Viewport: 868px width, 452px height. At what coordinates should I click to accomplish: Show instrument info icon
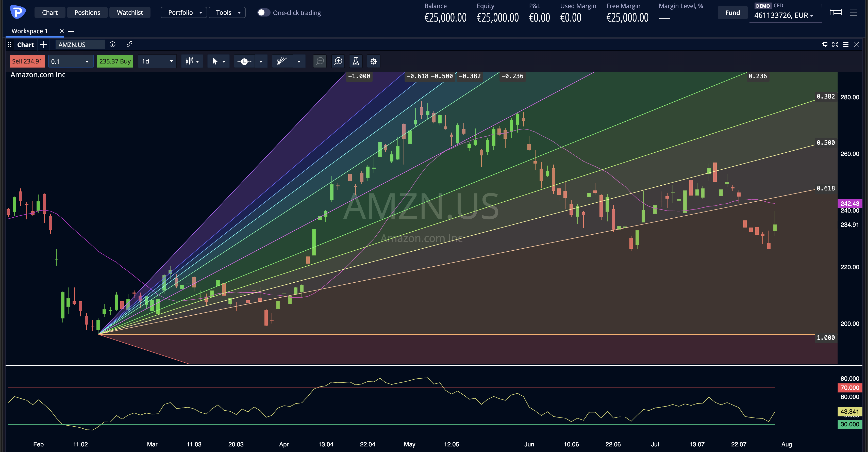pyautogui.click(x=112, y=44)
